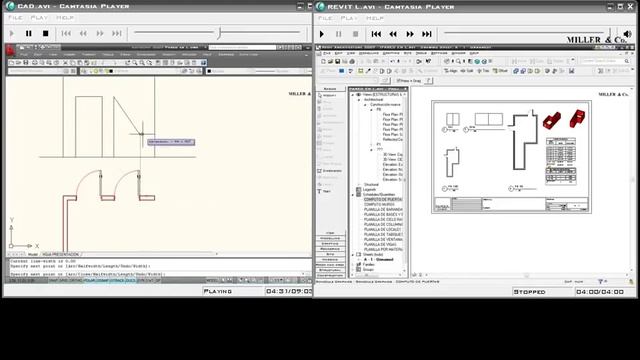
Task: Fast-forward the CAD.avi video
Action: pos(100,33)
